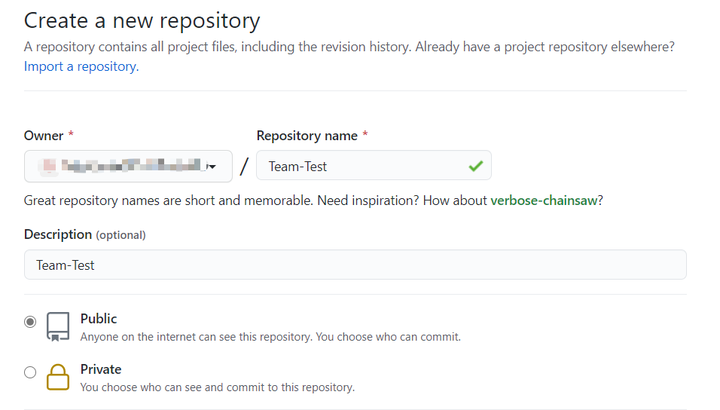The width and height of the screenshot is (720, 410).
Task: Click the green checkmark in the repository name field
Action: [x=476, y=166]
